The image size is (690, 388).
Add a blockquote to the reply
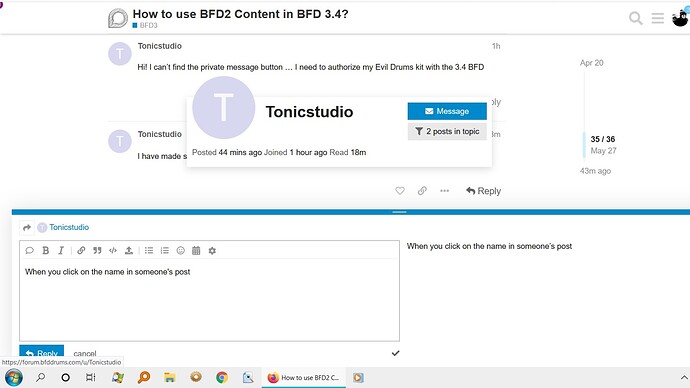(x=97, y=250)
